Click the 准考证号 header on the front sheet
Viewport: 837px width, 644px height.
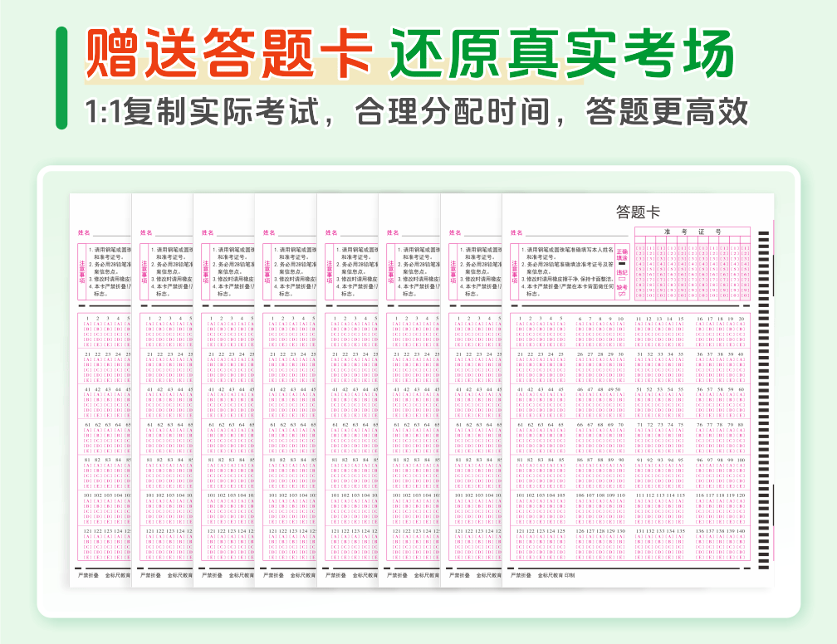692,232
